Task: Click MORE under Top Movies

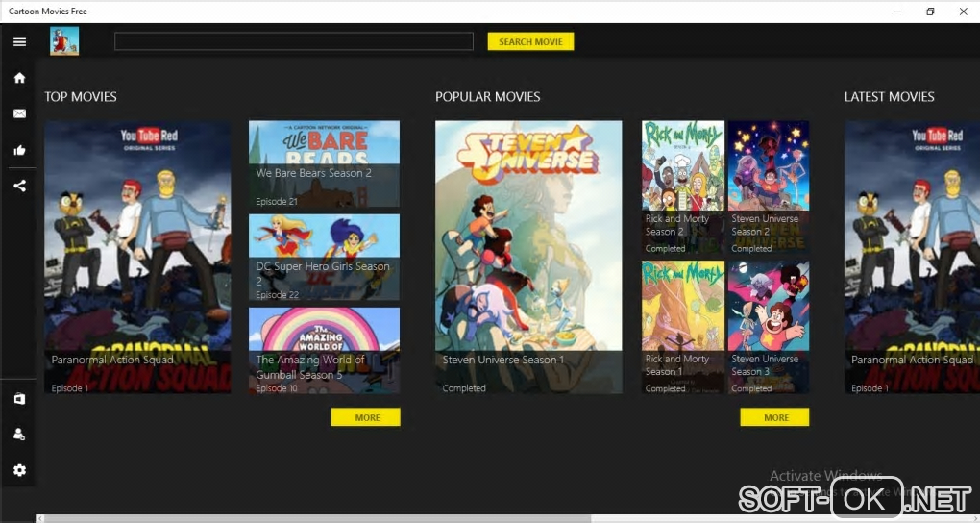Action: pyautogui.click(x=366, y=417)
